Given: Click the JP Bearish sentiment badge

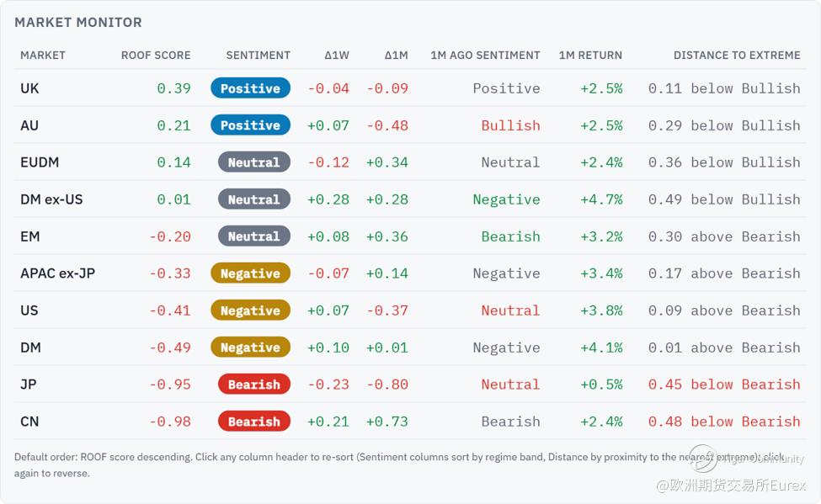Looking at the screenshot, I should (x=254, y=385).
